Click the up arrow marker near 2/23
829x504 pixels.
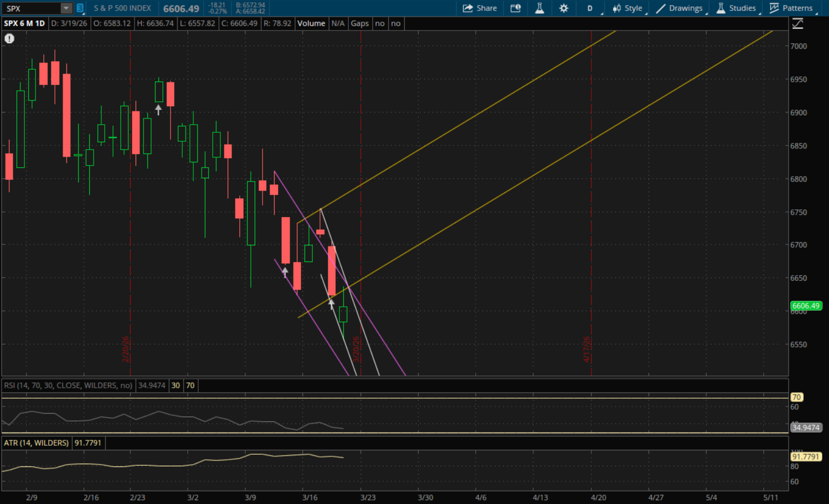tap(158, 110)
